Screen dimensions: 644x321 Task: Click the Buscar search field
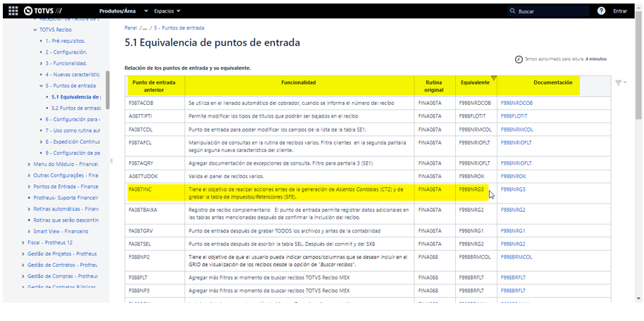point(548,11)
